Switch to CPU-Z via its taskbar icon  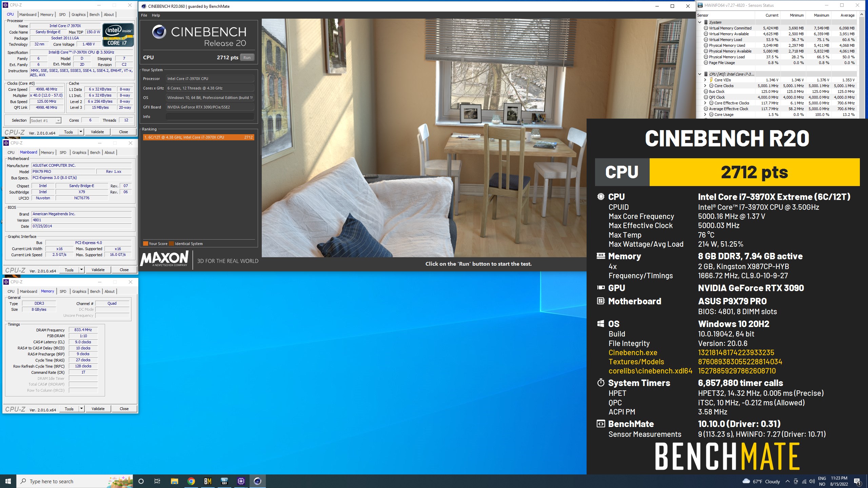click(241, 481)
